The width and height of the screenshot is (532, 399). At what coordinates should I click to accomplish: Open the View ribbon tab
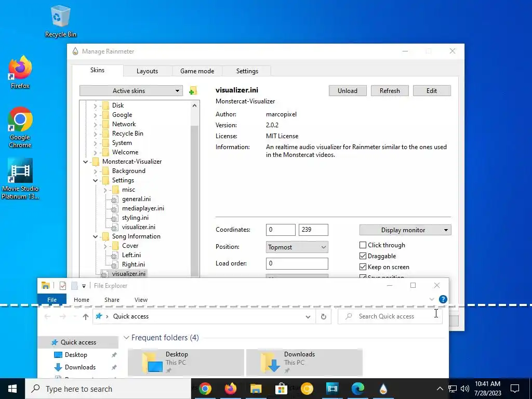[x=141, y=300]
